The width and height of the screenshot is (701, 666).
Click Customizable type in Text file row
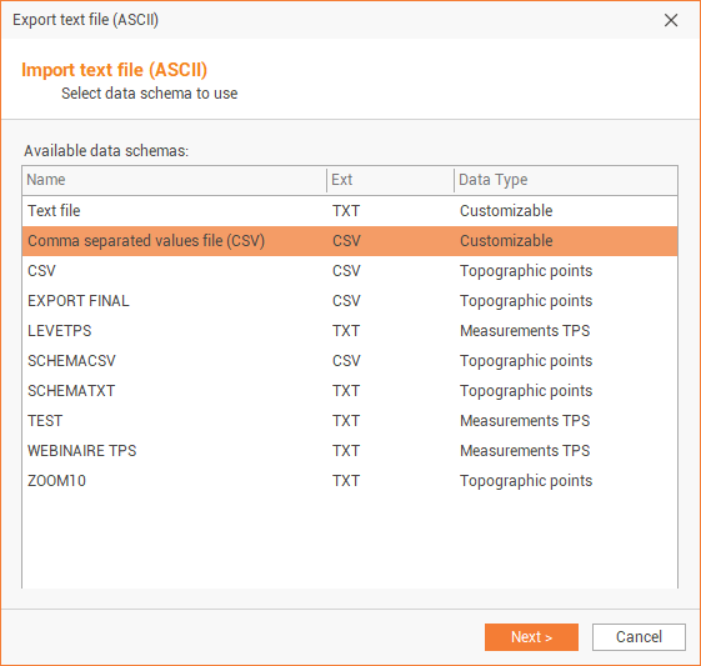[x=506, y=211]
